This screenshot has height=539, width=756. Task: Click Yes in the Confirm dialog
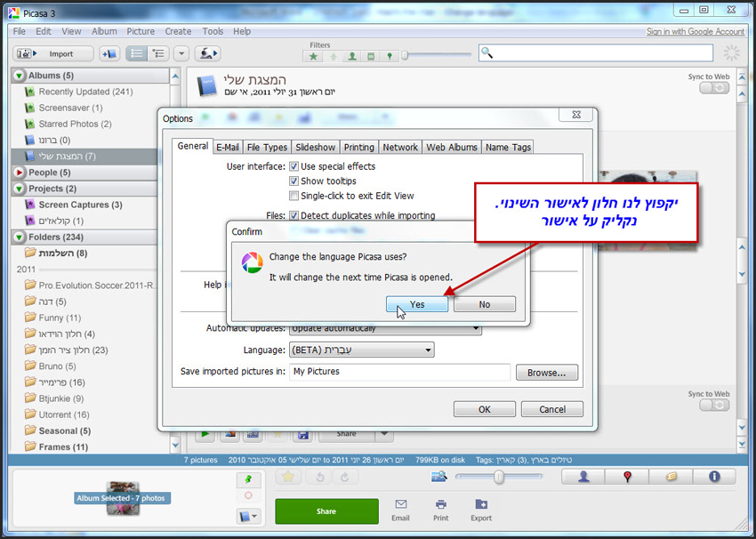coord(416,304)
